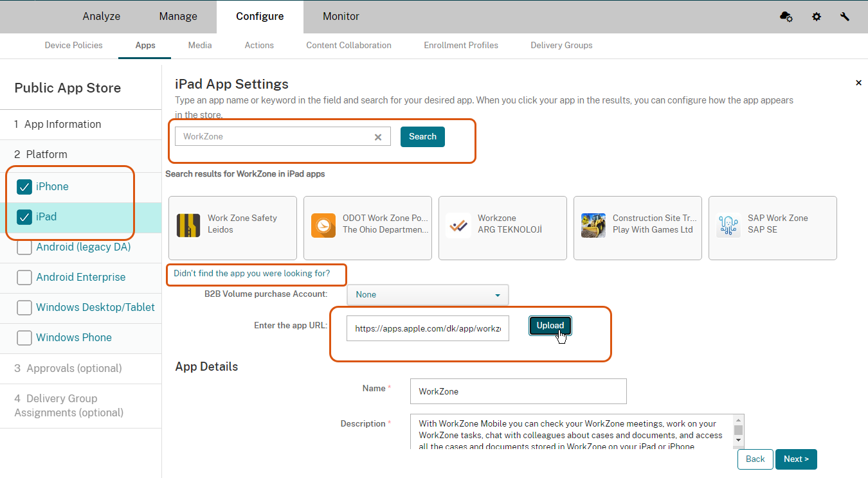The image size is (868, 478).
Task: Open the Windows Desktop/Tablet platform link
Action: (x=95, y=308)
